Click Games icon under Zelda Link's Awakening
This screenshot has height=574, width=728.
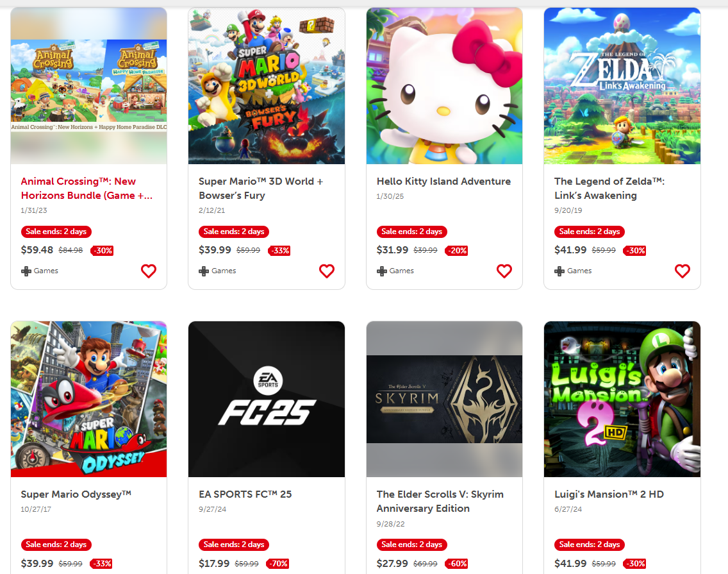[x=559, y=271]
